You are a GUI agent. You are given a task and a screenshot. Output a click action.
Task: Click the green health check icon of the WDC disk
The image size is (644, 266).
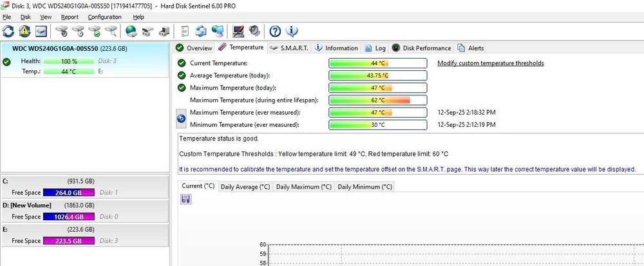click(6, 62)
